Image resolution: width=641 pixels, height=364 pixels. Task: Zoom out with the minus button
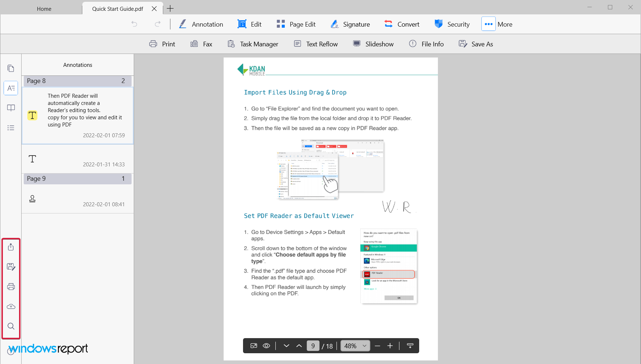tap(377, 346)
